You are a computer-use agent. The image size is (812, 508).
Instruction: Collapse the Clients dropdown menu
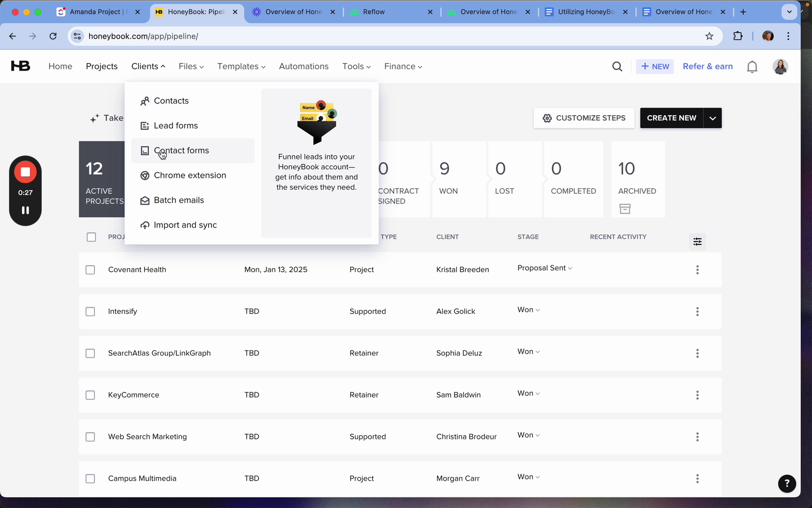click(x=148, y=66)
